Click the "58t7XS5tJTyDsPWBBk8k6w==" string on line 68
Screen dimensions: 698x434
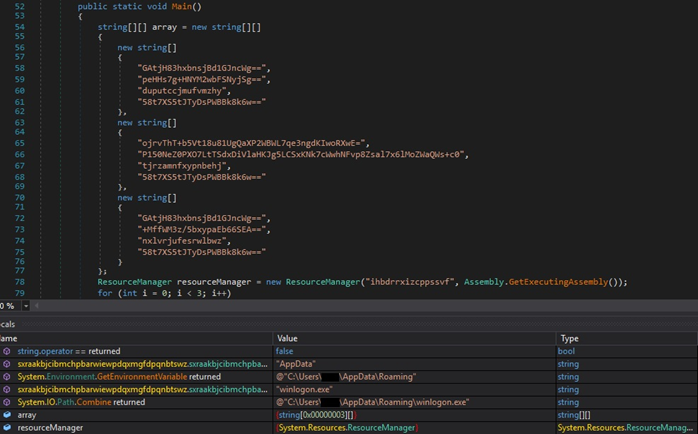(202, 177)
